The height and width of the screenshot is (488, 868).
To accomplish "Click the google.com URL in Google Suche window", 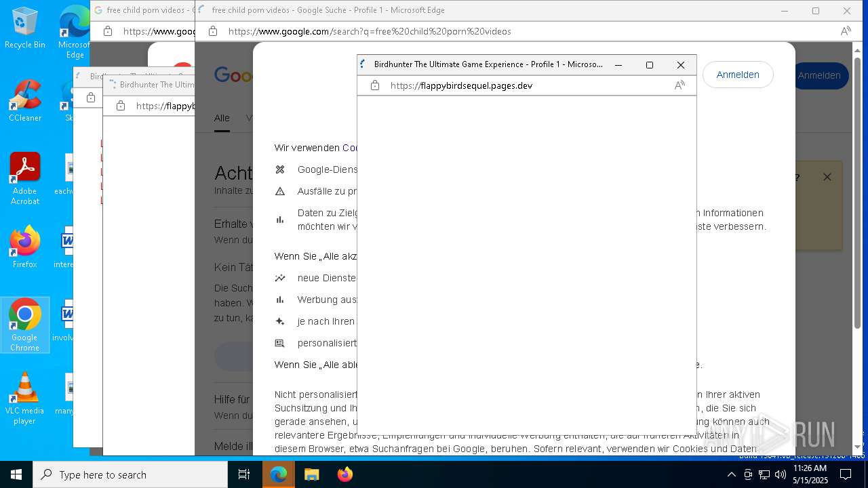I will coord(370,31).
